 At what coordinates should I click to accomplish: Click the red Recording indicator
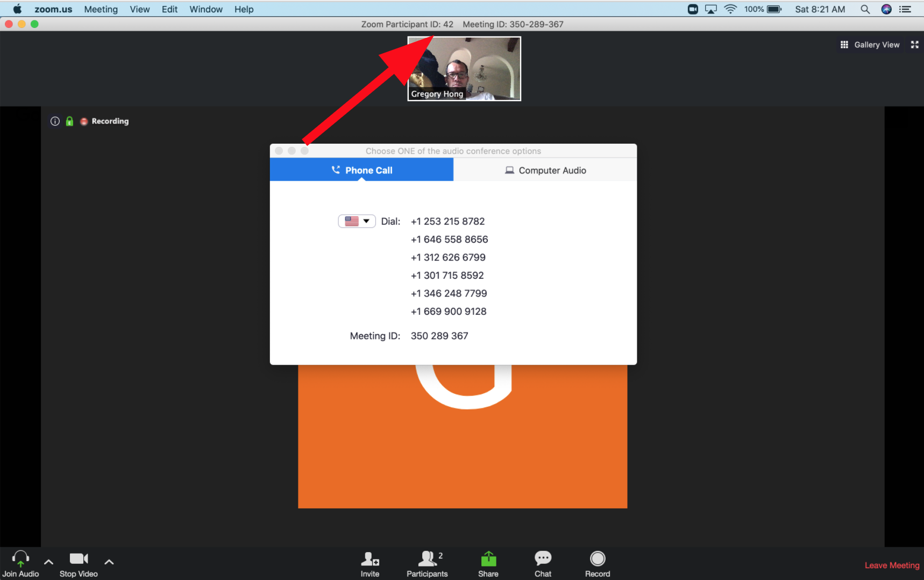[x=104, y=121]
